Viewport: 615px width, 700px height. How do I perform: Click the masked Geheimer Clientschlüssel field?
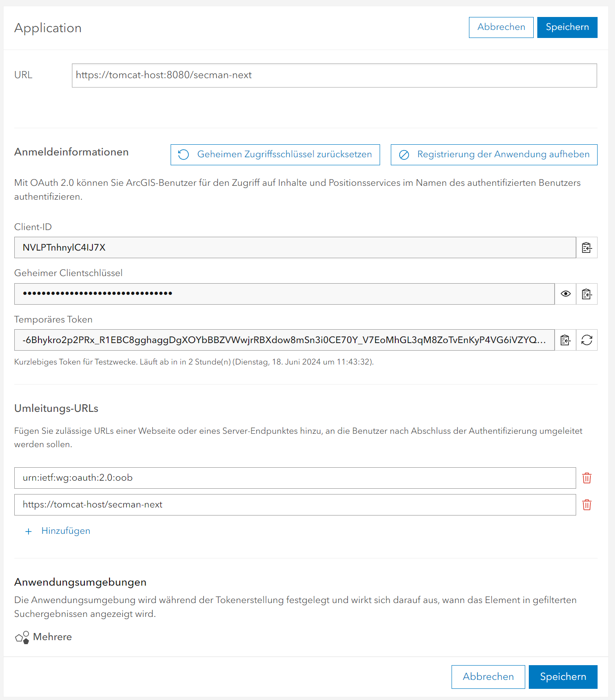pyautogui.click(x=284, y=294)
